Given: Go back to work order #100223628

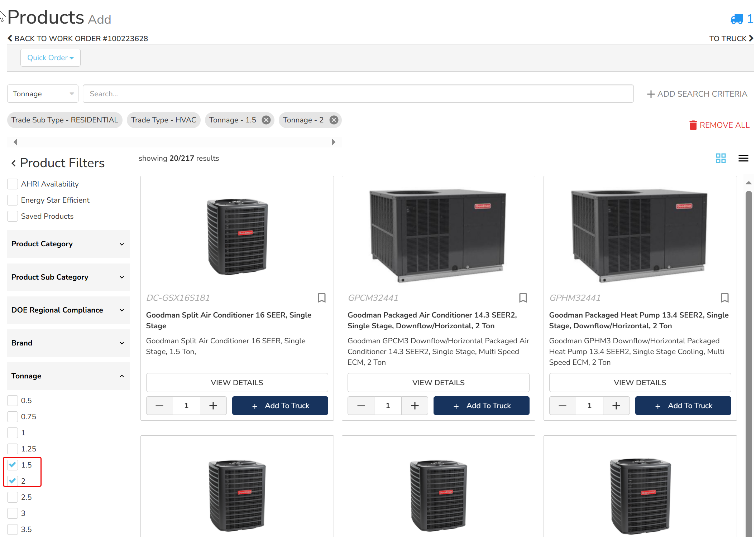Looking at the screenshot, I should 78,38.
